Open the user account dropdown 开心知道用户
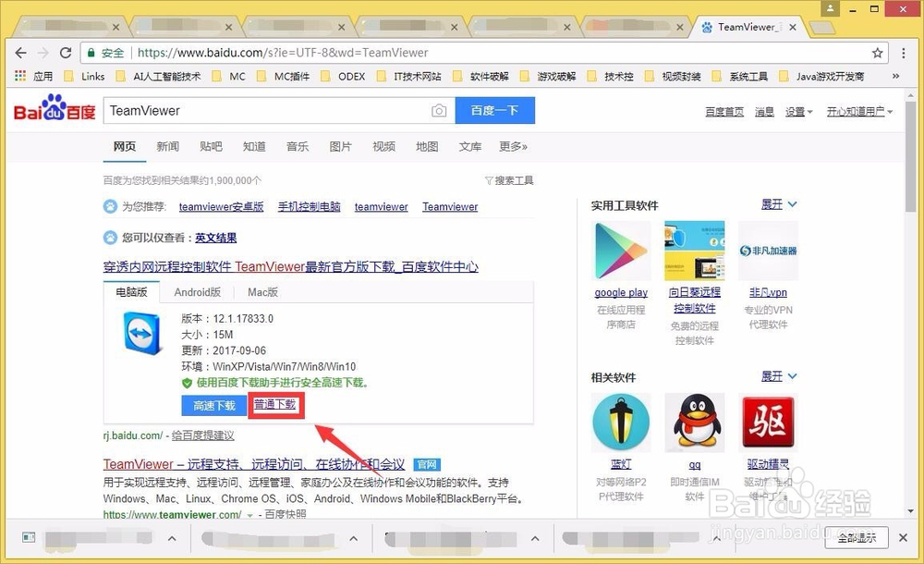 [859, 112]
